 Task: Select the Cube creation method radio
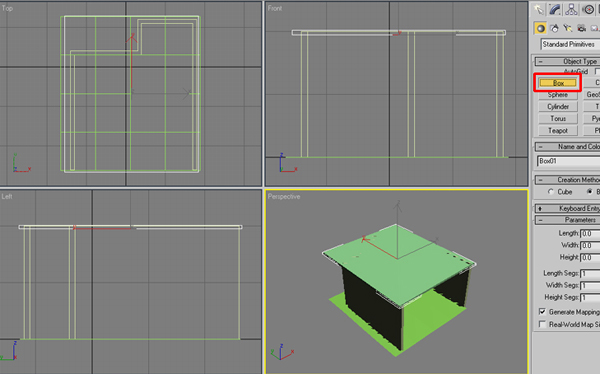click(551, 192)
